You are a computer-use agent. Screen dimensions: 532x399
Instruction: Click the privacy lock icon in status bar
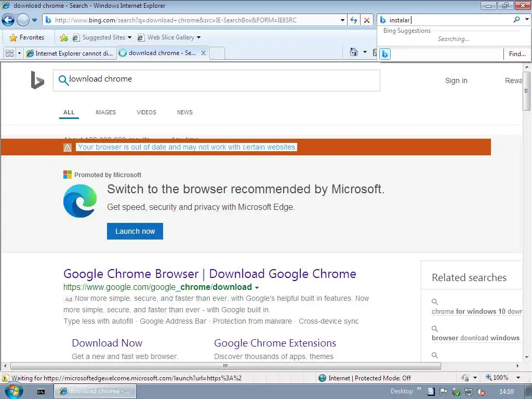465,378
